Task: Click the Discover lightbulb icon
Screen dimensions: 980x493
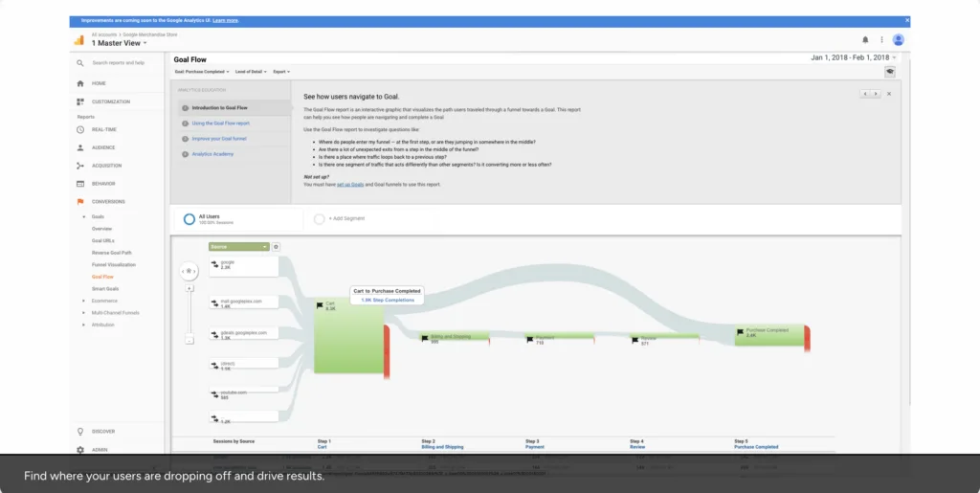Action: point(80,431)
